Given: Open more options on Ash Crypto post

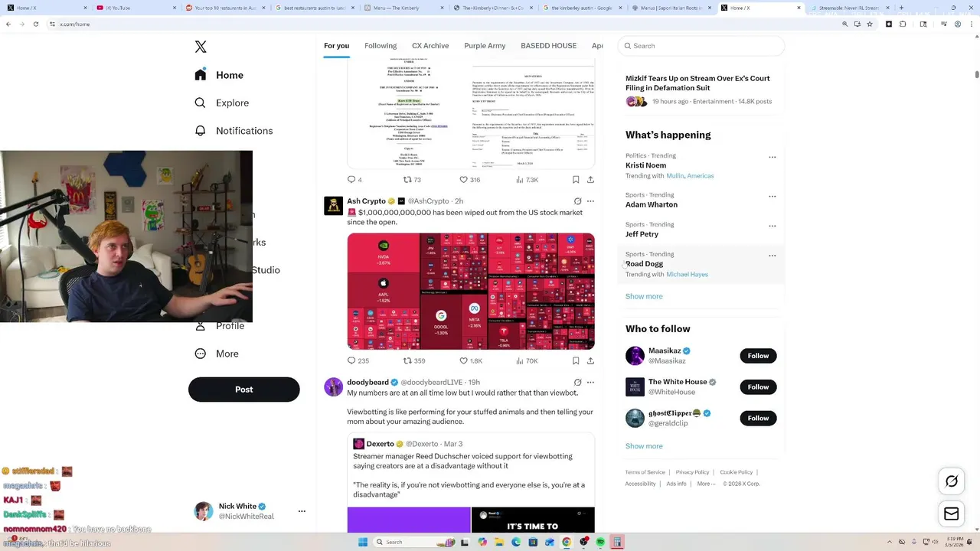Looking at the screenshot, I should tap(590, 201).
